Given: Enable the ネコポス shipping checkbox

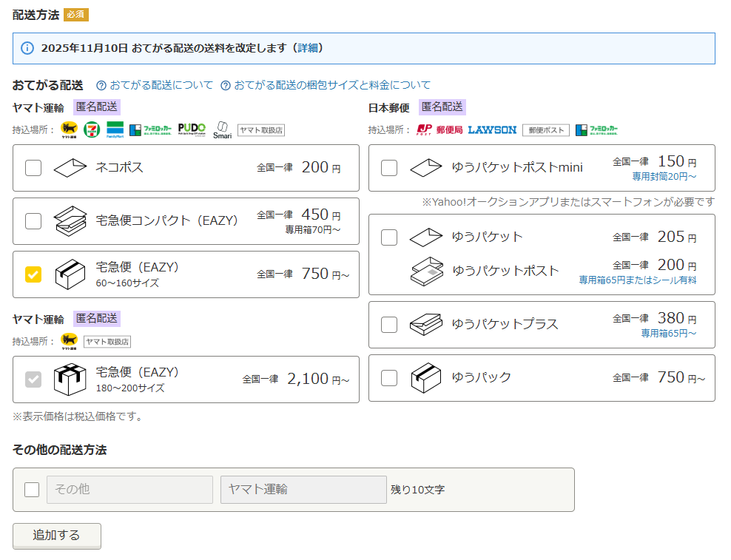Looking at the screenshot, I should coord(33,168).
